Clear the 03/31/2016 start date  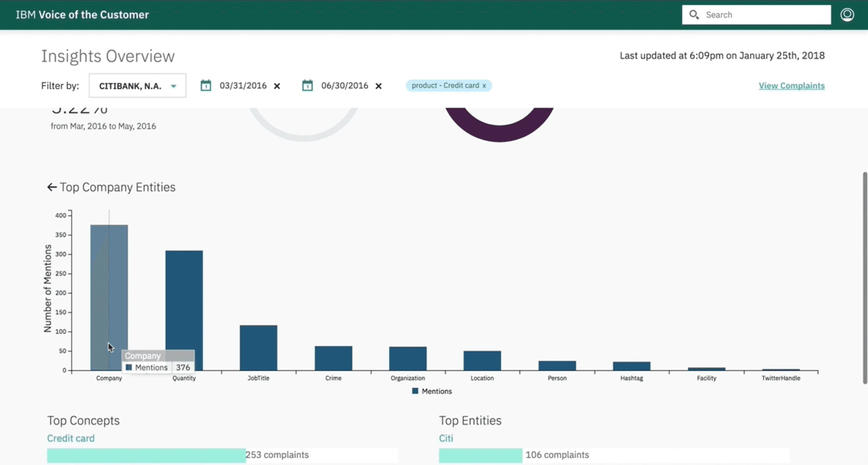coord(277,86)
